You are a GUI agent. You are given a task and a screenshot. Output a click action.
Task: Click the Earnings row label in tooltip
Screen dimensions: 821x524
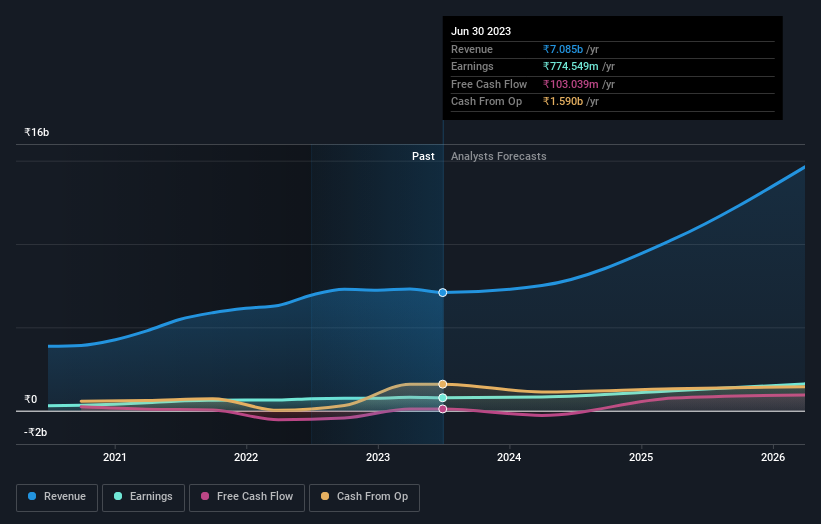click(472, 66)
